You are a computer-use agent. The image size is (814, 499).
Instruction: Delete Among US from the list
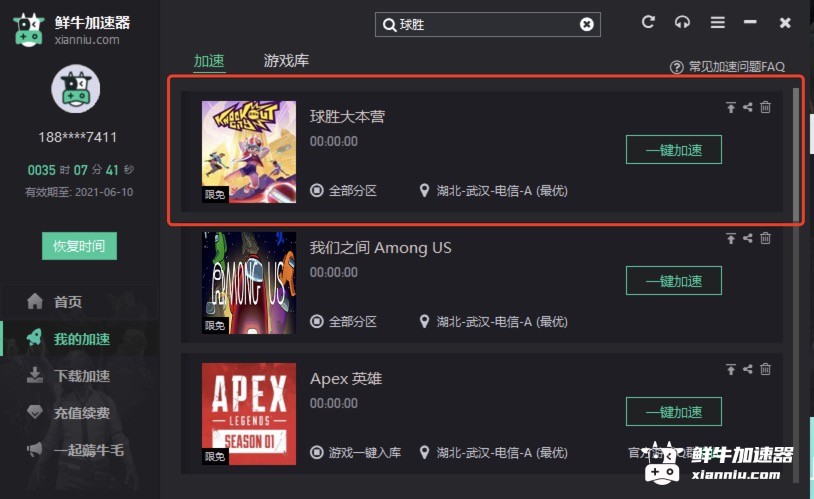(765, 238)
